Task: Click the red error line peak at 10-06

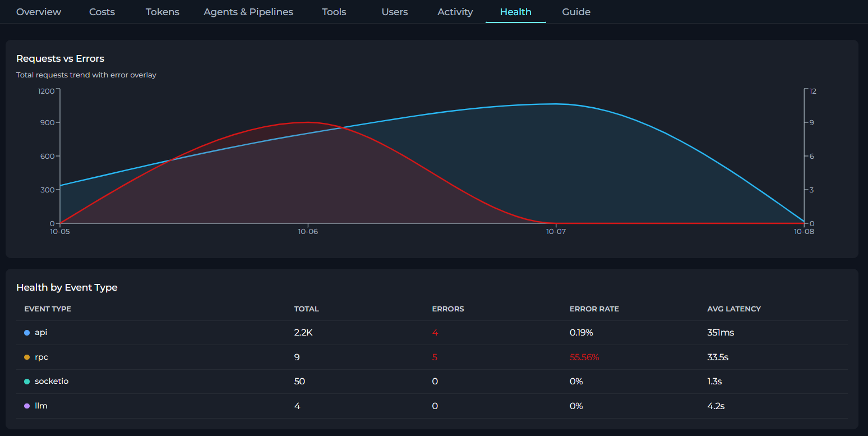Action: 308,122
